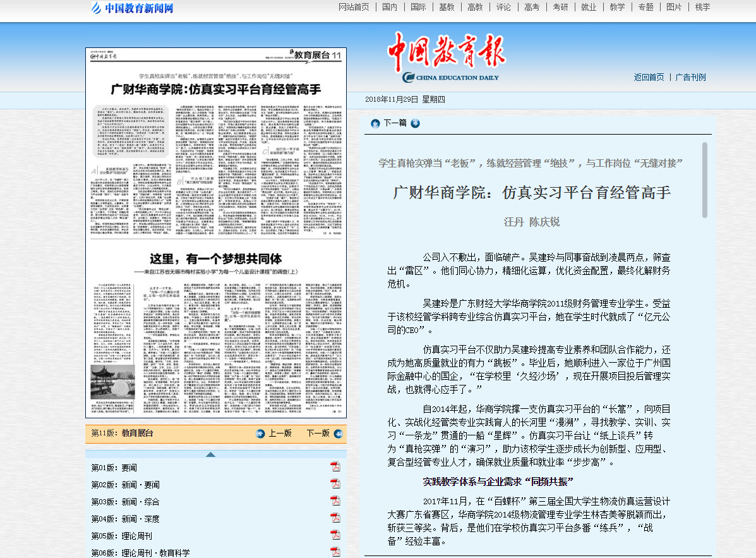Image resolution: width=756 pixels, height=558 pixels.
Task: Click the 中国教育报 masthead logo
Action: tap(447, 56)
